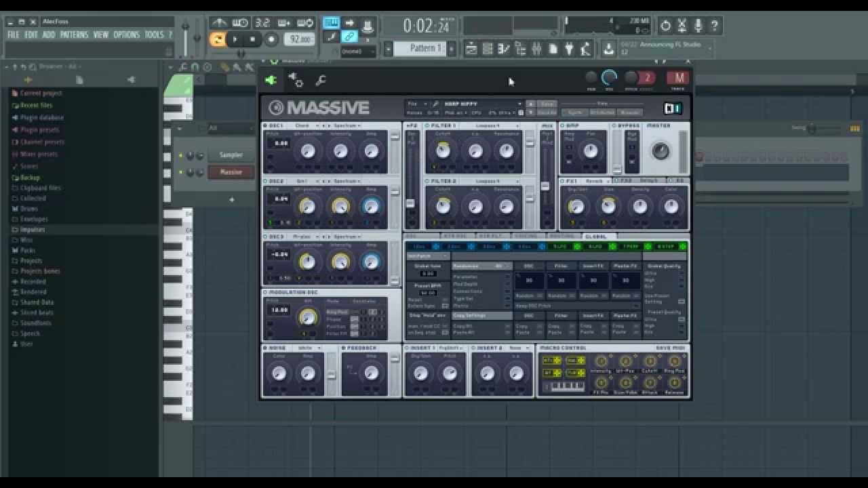Image resolution: width=868 pixels, height=488 pixels.
Task: Open Noise color type dropdown
Action: pyautogui.click(x=309, y=348)
